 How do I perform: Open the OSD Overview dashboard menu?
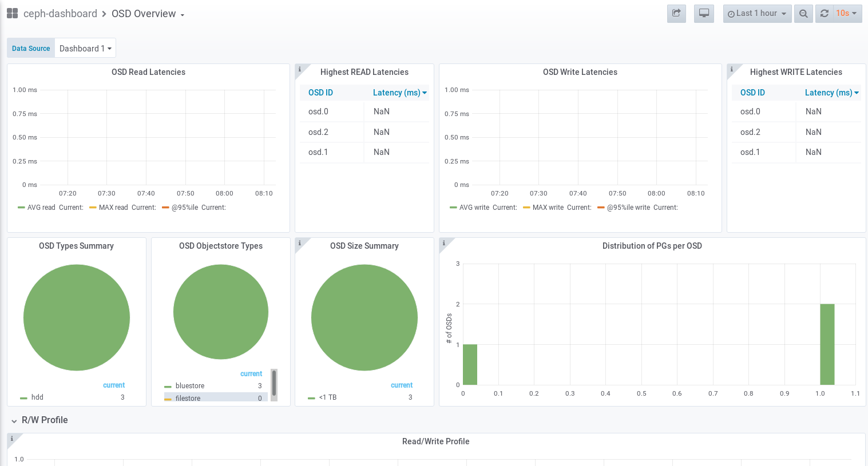[148, 14]
